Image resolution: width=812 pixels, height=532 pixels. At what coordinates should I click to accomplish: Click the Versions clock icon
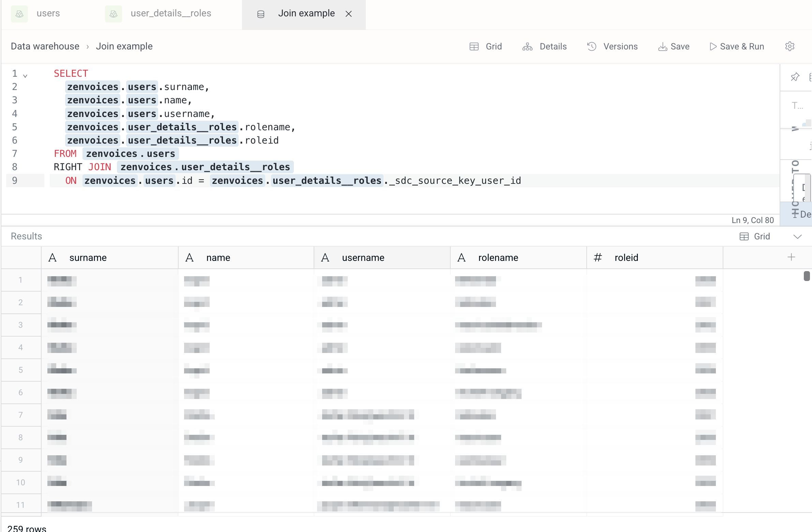[x=592, y=47]
